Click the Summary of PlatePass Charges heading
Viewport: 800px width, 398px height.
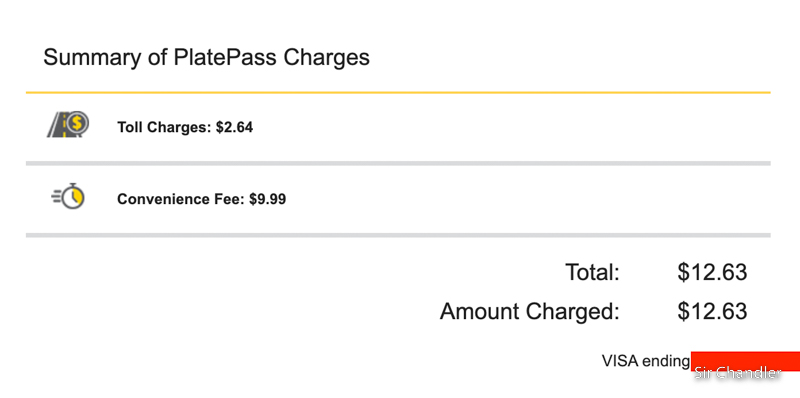click(x=206, y=57)
